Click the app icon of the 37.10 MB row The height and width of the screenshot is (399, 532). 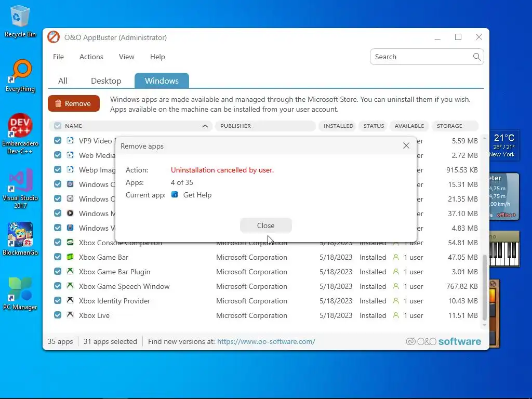tap(70, 214)
